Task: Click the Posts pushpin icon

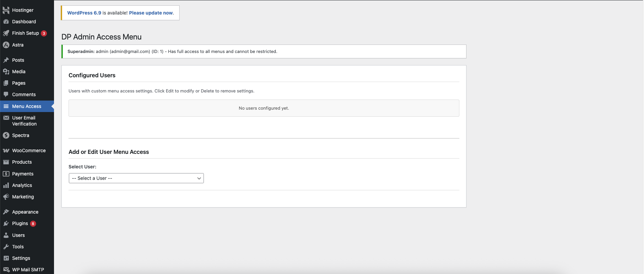Action: coord(6,60)
